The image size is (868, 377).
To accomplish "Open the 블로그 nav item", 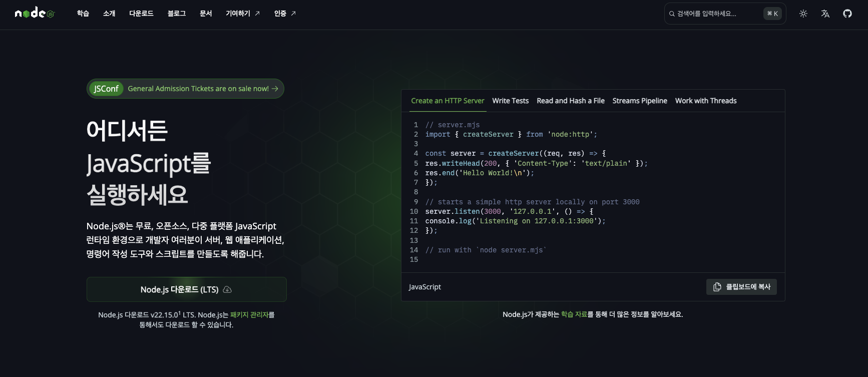I will pos(177,14).
